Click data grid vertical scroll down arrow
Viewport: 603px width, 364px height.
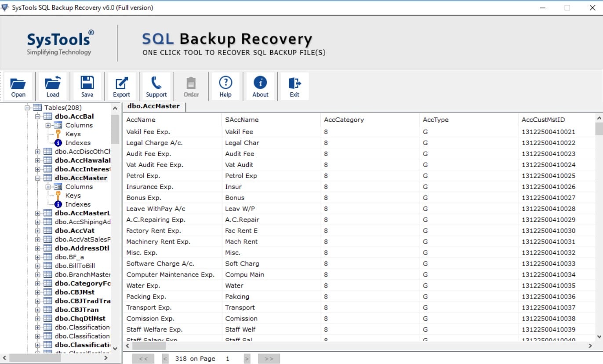[x=599, y=337]
